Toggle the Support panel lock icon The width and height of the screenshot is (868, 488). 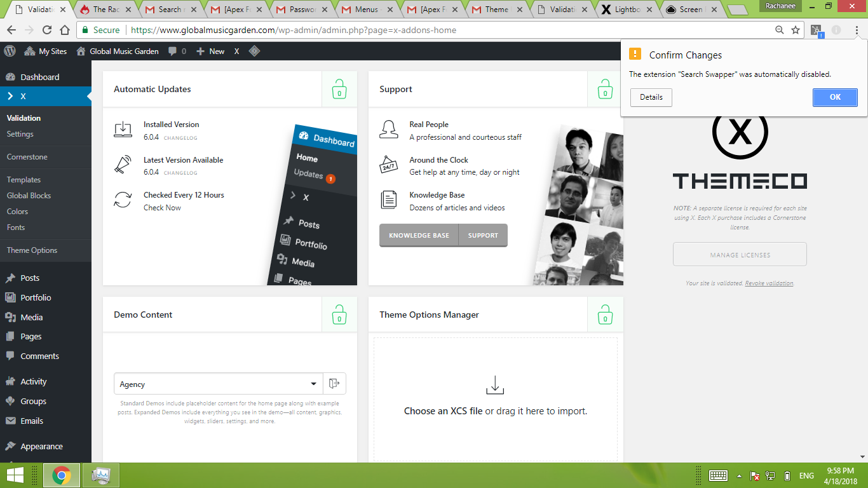[x=605, y=90]
